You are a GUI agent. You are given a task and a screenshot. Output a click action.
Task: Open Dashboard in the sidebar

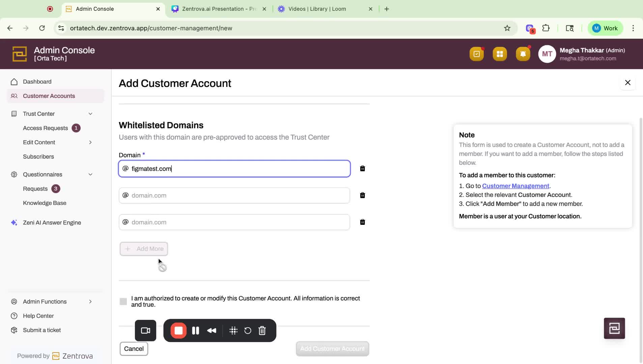point(37,82)
